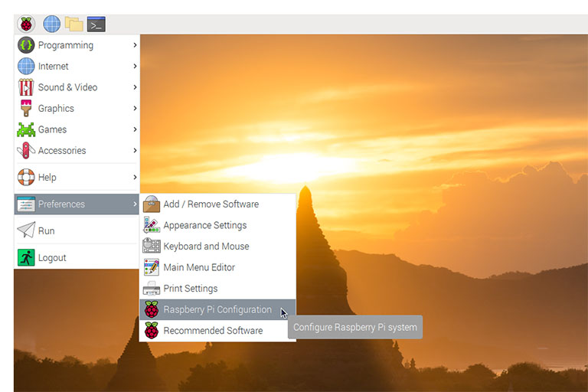Click the Preferences sliders icon
Image resolution: width=588 pixels, height=392 pixels.
26,204
